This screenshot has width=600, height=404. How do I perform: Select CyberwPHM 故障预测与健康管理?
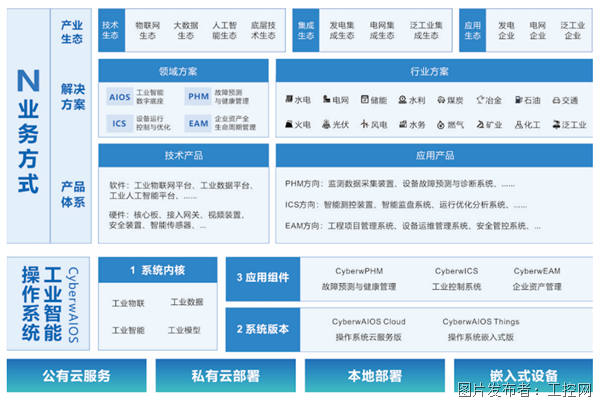pyautogui.click(x=359, y=279)
